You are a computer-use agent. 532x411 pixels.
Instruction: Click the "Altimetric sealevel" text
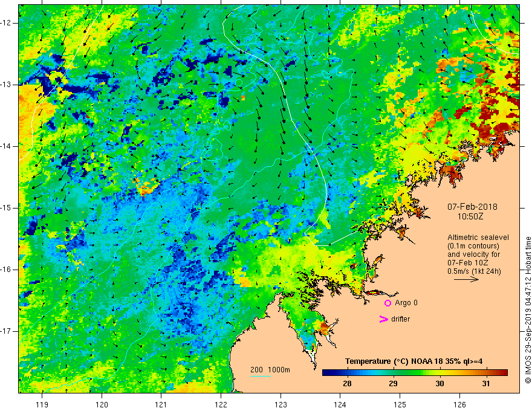478,238
